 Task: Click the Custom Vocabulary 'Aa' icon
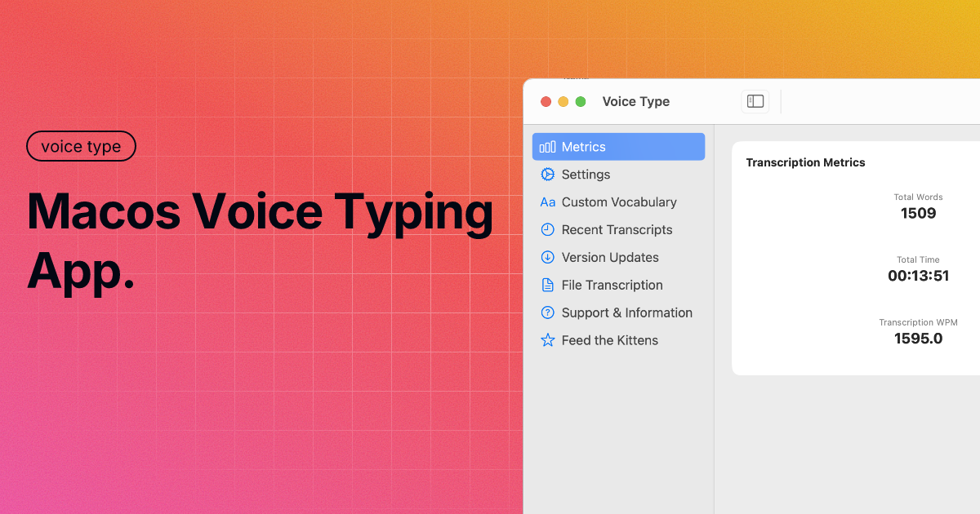(x=548, y=202)
